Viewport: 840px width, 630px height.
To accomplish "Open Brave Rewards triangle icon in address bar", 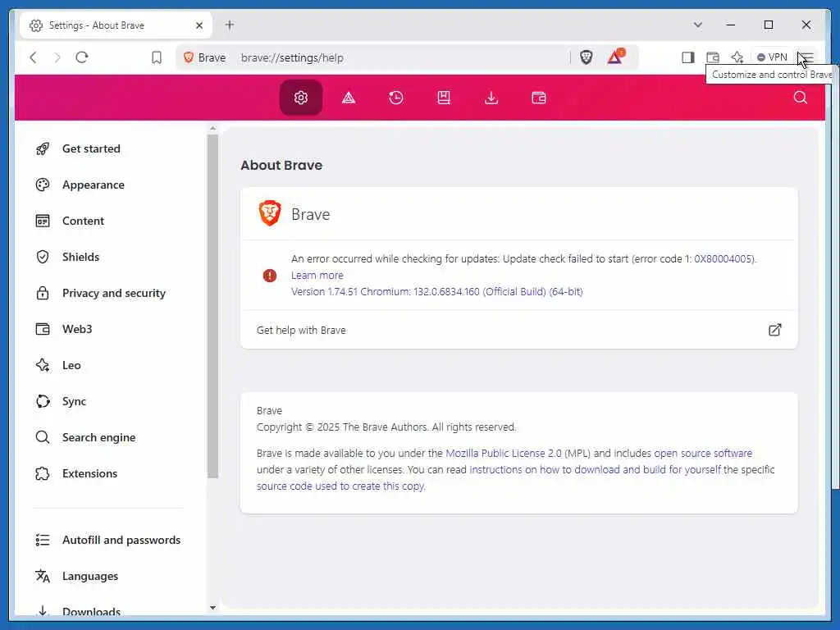I will 615,57.
